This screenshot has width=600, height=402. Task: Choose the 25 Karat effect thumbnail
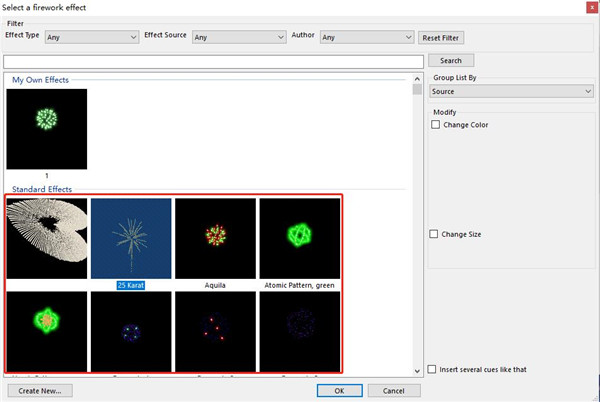pyautogui.click(x=130, y=238)
